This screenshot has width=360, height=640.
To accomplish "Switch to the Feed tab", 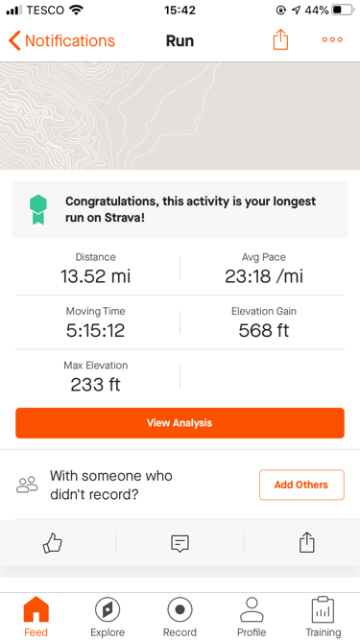I will coord(36,617).
